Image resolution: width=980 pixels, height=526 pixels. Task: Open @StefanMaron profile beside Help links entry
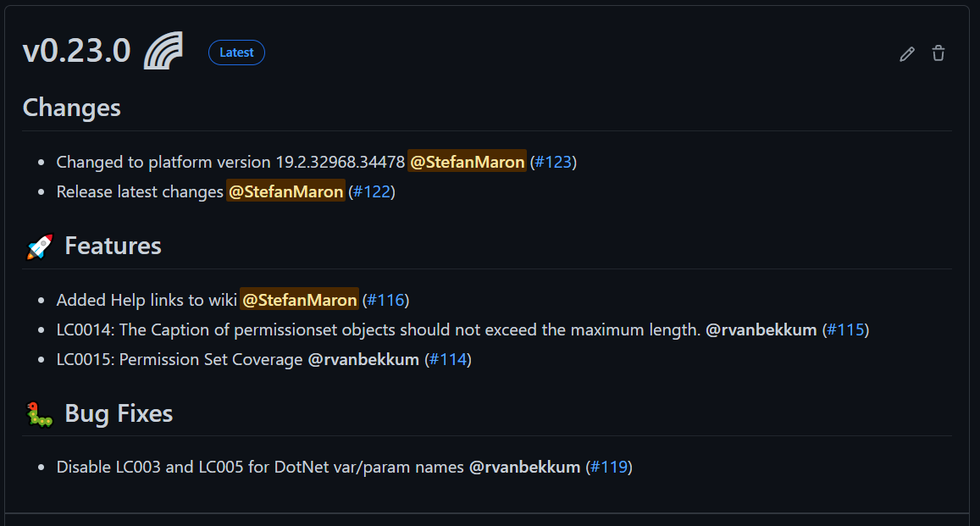coord(299,300)
